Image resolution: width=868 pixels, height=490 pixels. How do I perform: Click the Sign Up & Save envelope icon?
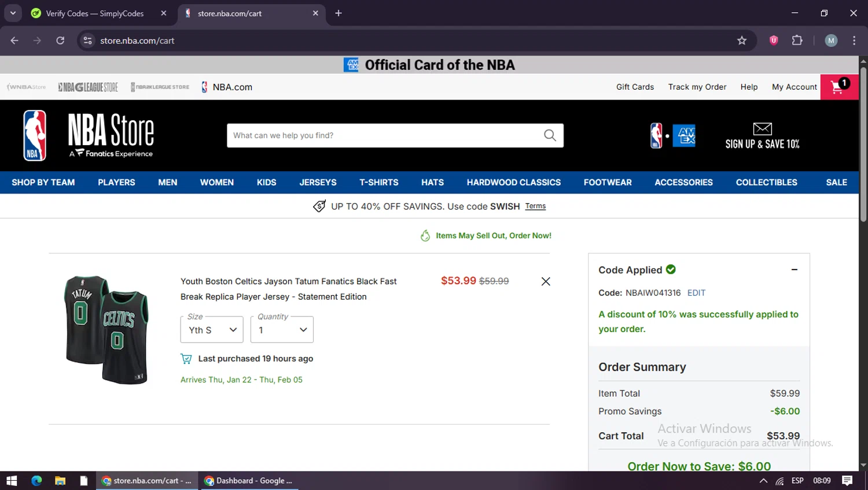762,128
